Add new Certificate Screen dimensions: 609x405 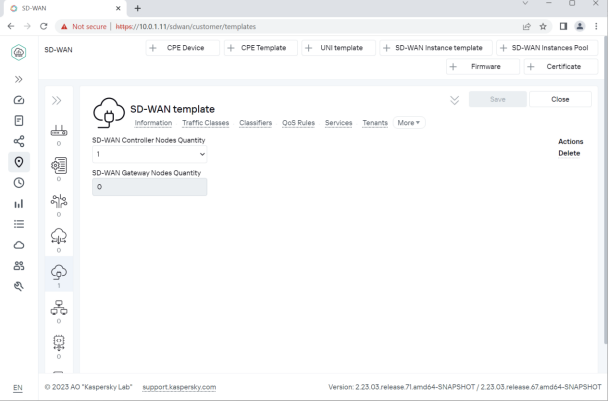coord(561,66)
